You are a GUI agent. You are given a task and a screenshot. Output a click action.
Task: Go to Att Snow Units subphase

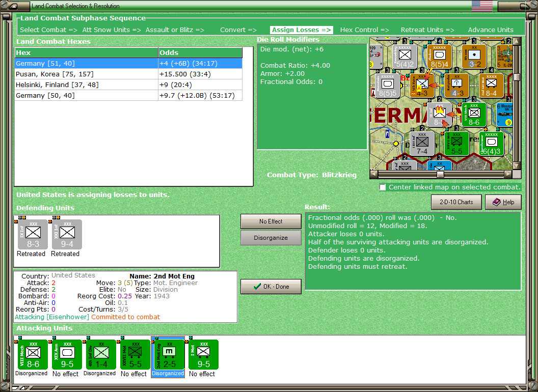click(112, 30)
